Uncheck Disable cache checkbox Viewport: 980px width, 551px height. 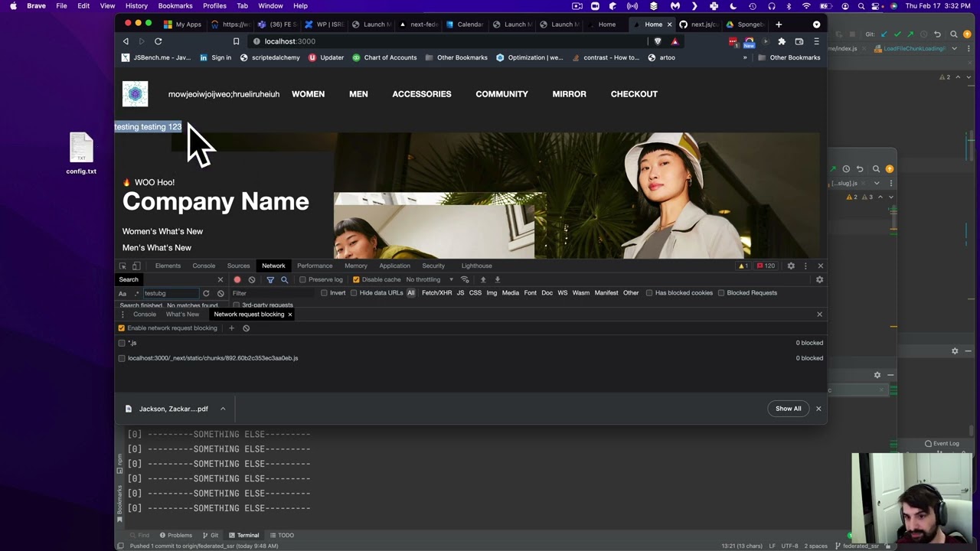pyautogui.click(x=356, y=280)
